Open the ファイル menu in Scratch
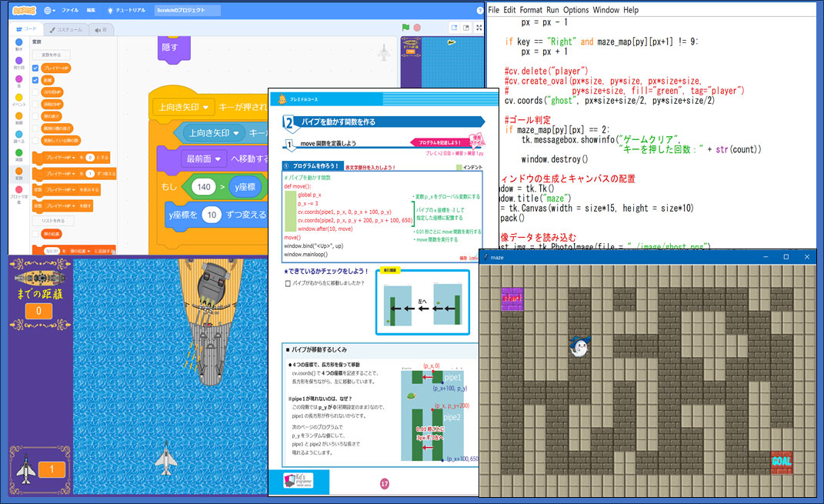Screen dimensions: 824x504 tap(70, 11)
